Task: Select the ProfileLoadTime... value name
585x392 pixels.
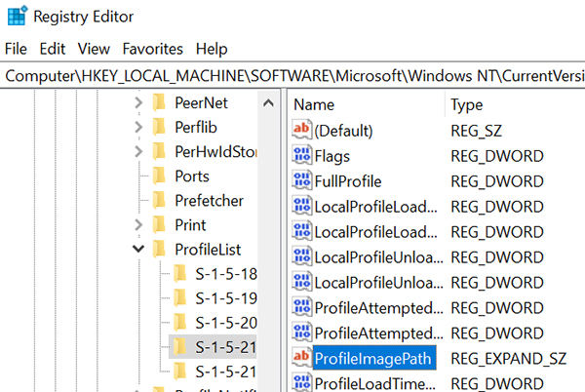Action: click(x=374, y=384)
